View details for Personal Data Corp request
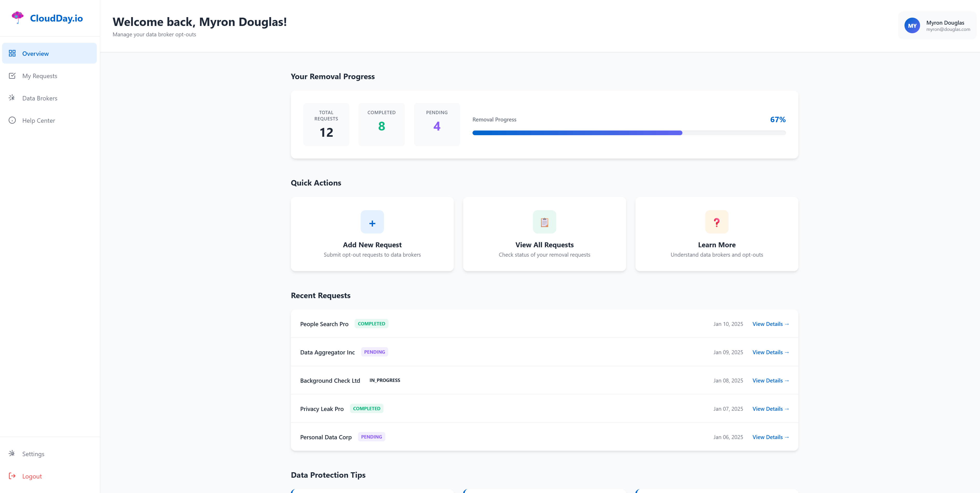 click(770, 437)
